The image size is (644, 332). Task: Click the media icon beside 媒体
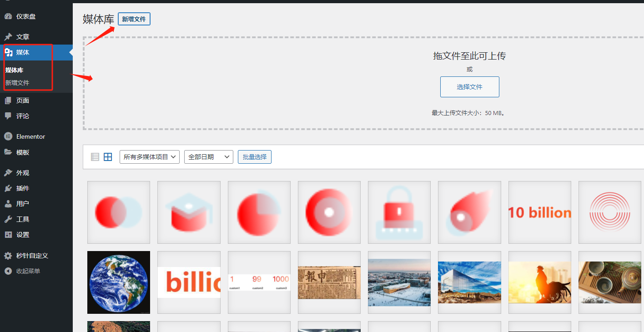pyautogui.click(x=8, y=52)
